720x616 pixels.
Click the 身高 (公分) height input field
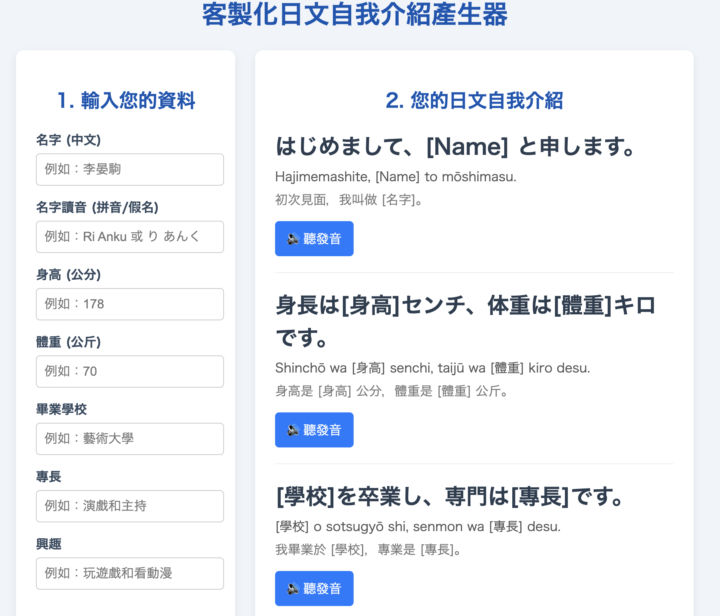tap(130, 304)
